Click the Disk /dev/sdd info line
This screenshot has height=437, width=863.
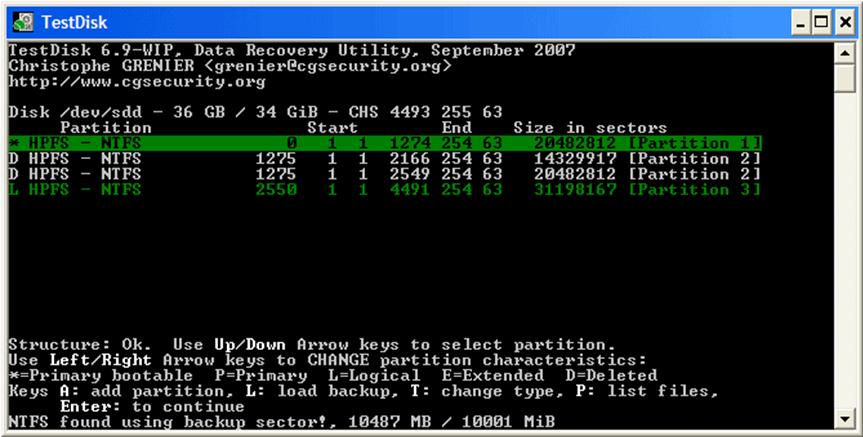(255, 112)
